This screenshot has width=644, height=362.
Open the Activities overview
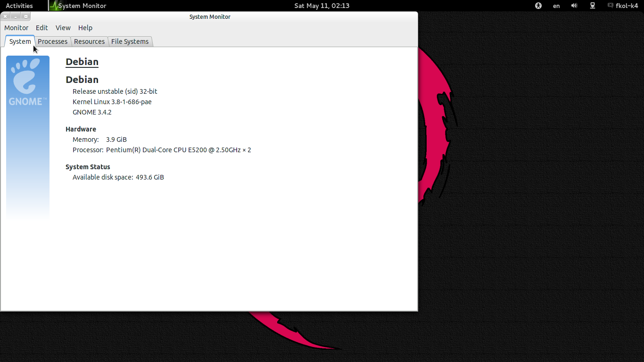tap(19, 6)
